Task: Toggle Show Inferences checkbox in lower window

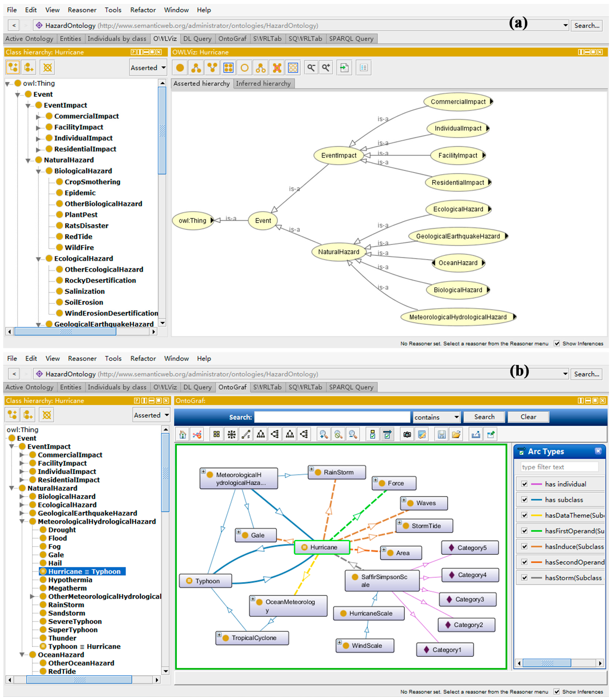Action: [x=557, y=691]
